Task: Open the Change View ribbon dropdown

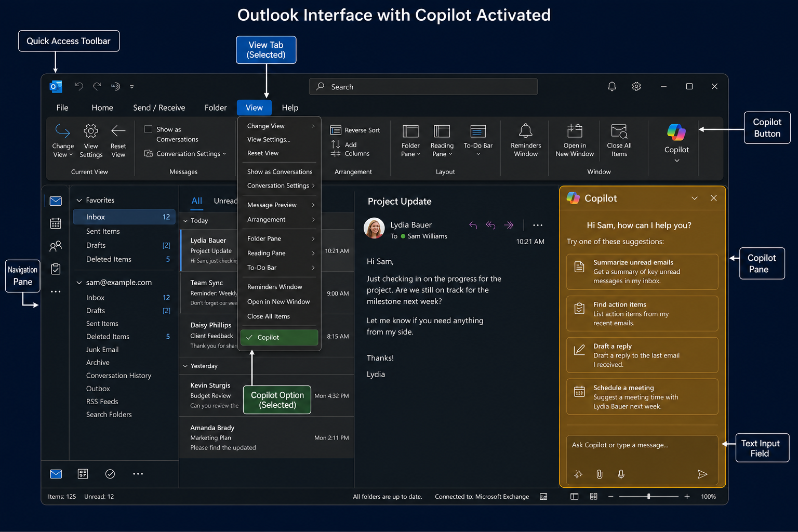Action: (x=63, y=141)
